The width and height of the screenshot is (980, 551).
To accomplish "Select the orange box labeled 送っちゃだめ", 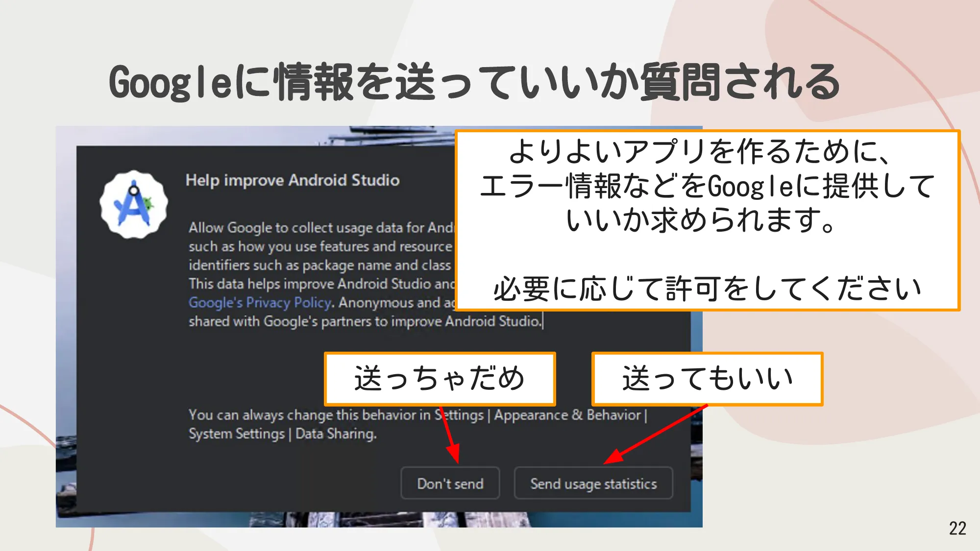I will click(x=440, y=377).
